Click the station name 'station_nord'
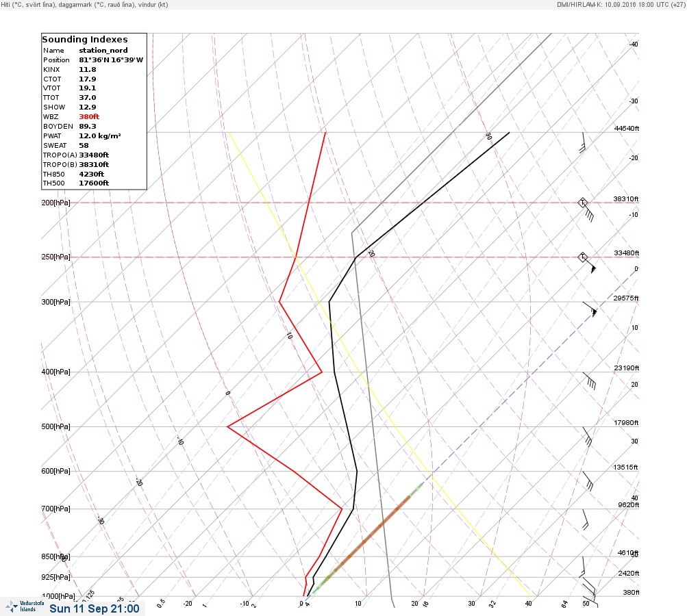687x616 pixels. tap(103, 51)
